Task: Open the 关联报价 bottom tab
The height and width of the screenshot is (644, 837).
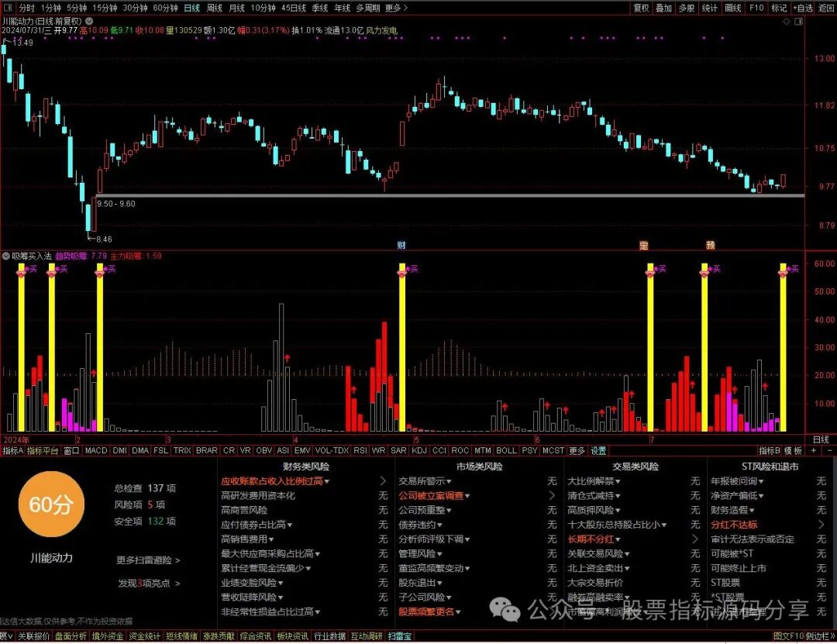Action: point(33,636)
